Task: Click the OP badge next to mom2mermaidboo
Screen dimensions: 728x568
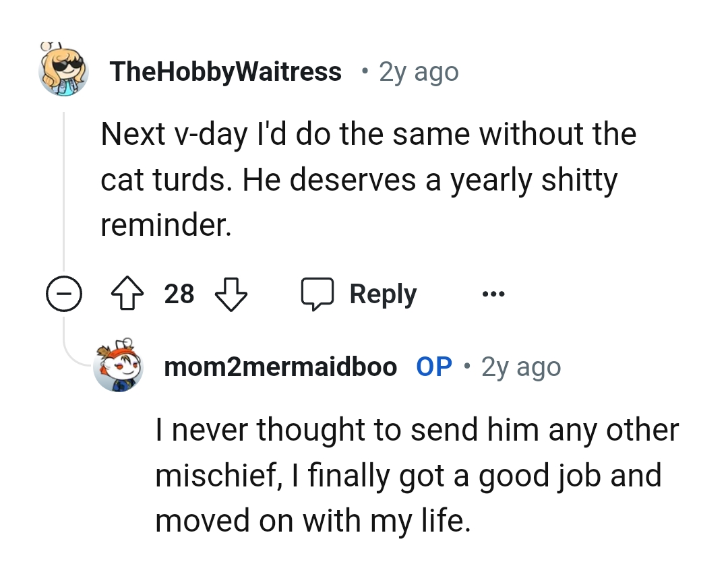Action: pyautogui.click(x=435, y=367)
